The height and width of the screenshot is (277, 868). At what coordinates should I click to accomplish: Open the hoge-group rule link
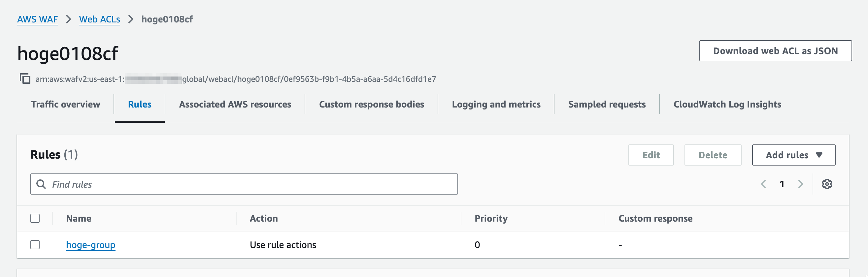tap(91, 245)
